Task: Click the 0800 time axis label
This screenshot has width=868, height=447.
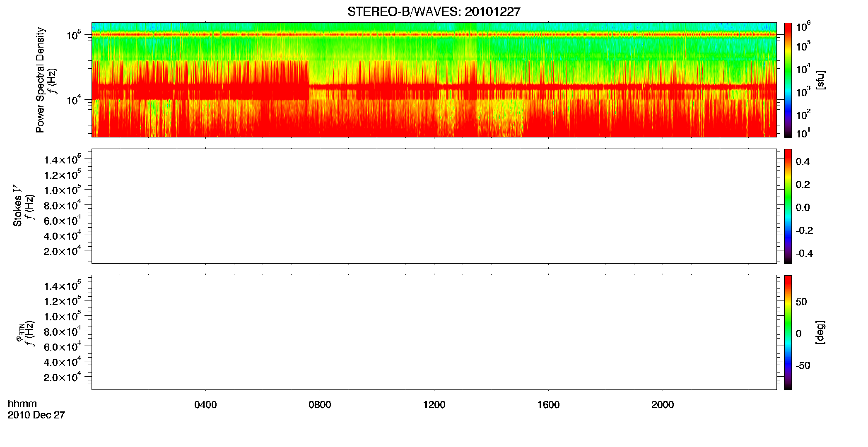Action: tap(320, 405)
